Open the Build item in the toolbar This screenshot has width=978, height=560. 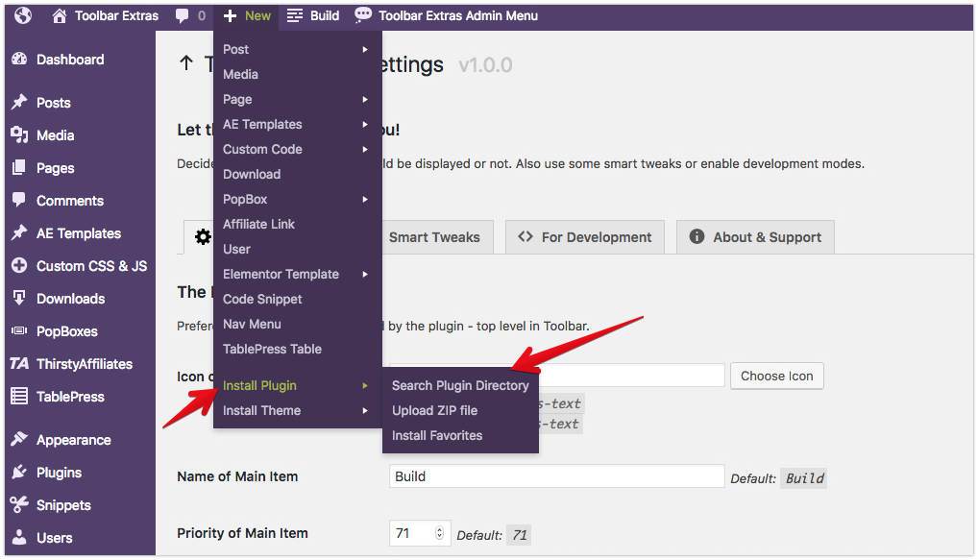point(313,15)
